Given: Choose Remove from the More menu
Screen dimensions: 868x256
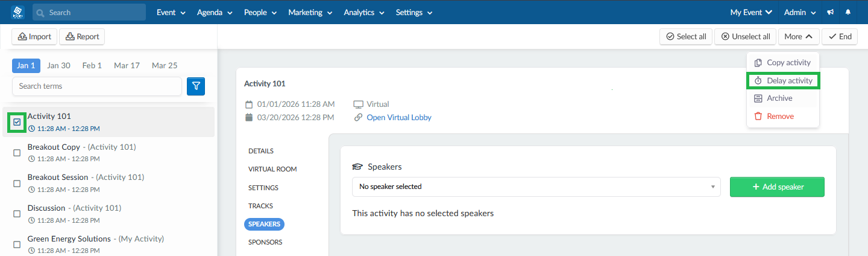Looking at the screenshot, I should click(x=783, y=116).
